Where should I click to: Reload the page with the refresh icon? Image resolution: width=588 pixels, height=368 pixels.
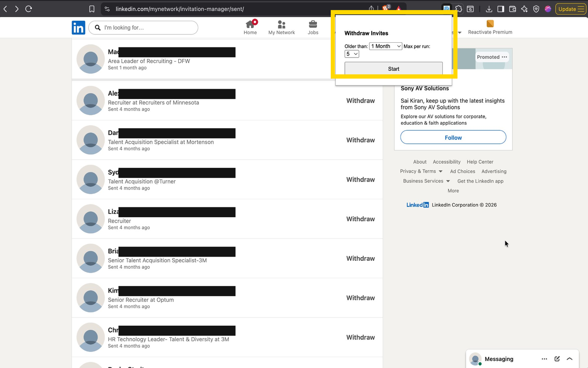pos(28,9)
